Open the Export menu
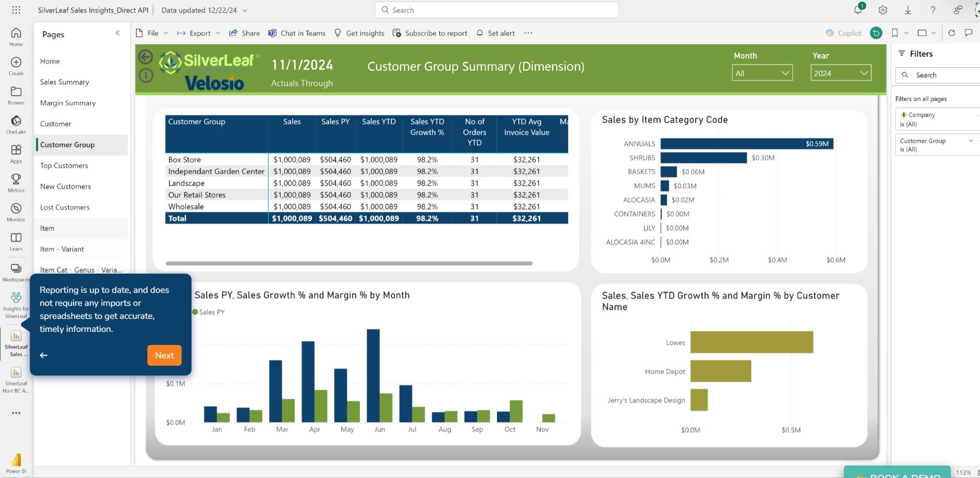This screenshot has height=478, width=980. click(x=199, y=33)
